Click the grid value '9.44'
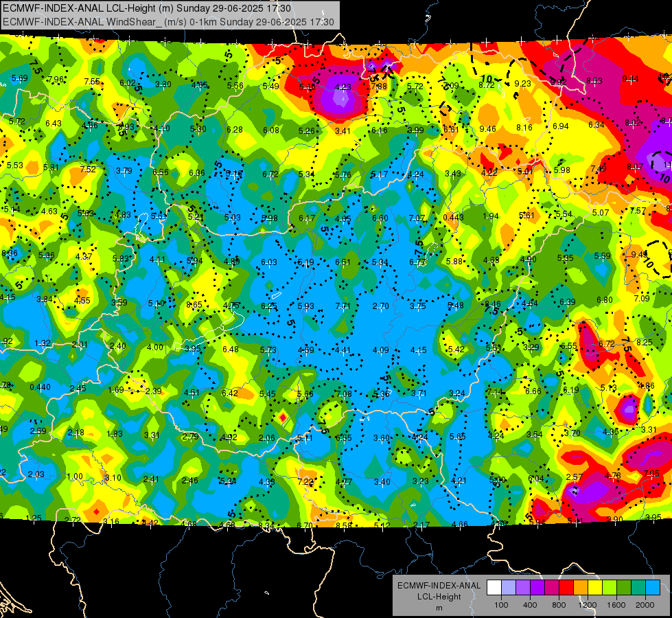Screen dimensions: 672x618 pos(630,78)
